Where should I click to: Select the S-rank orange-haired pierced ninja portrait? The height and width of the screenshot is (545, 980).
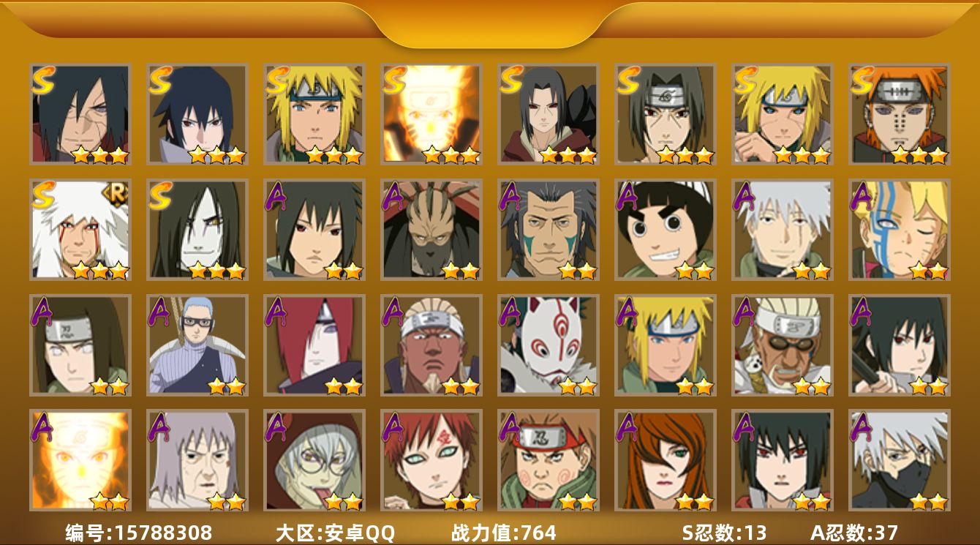(900, 114)
